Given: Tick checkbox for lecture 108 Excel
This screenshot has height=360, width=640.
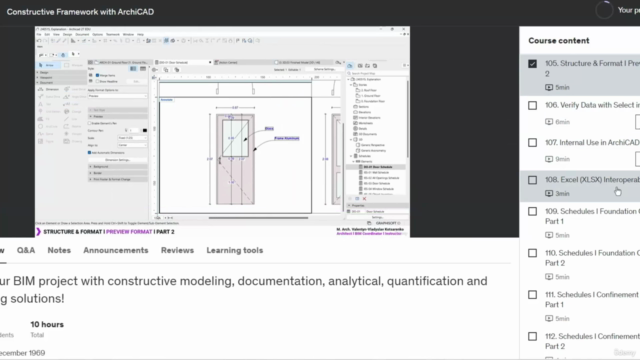Looking at the screenshot, I should (532, 180).
